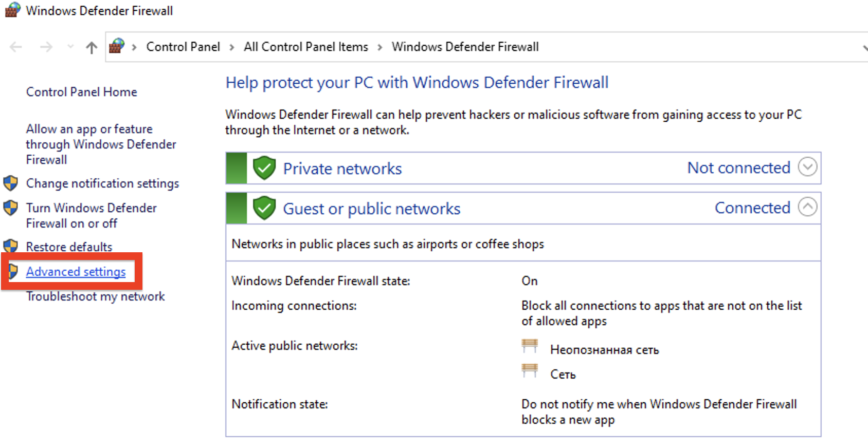Screen dimensions: 868x448
Task: Go to Control Panel breadcrumb
Action: 183,47
